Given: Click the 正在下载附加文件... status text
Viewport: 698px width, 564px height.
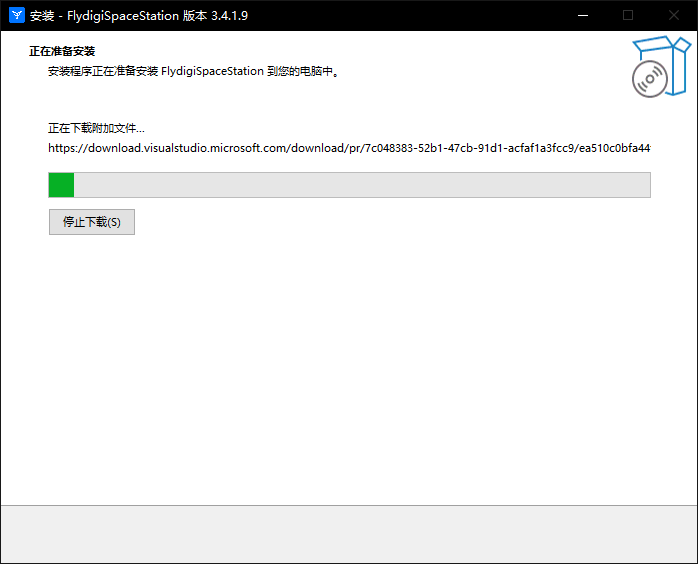Looking at the screenshot, I should [x=96, y=128].
